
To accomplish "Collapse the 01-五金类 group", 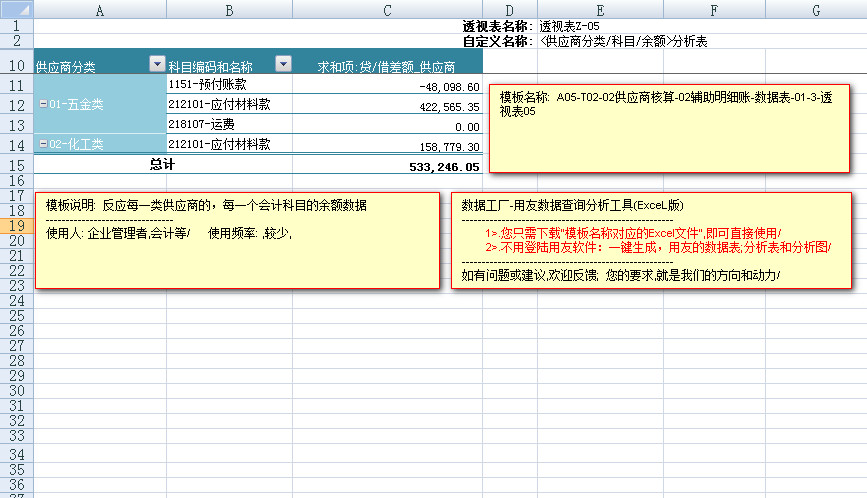I will click(41, 104).
